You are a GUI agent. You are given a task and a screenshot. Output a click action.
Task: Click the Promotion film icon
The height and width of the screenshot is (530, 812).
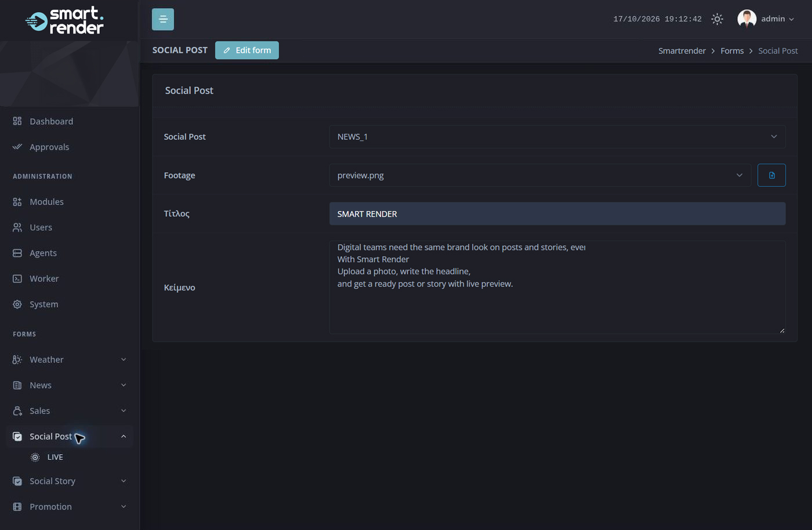tap(17, 506)
